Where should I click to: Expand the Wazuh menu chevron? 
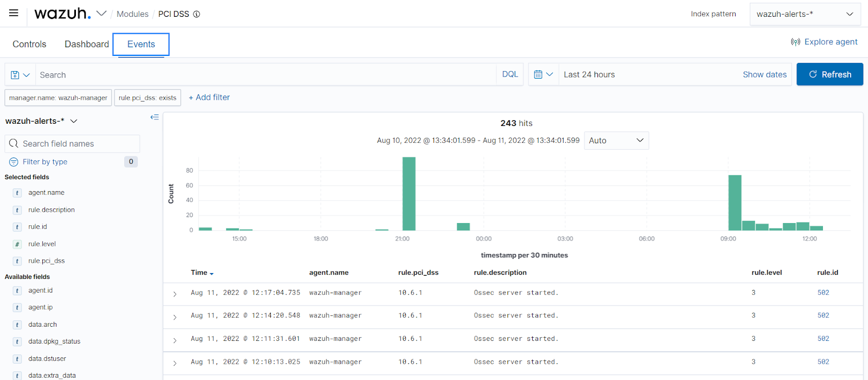(101, 14)
